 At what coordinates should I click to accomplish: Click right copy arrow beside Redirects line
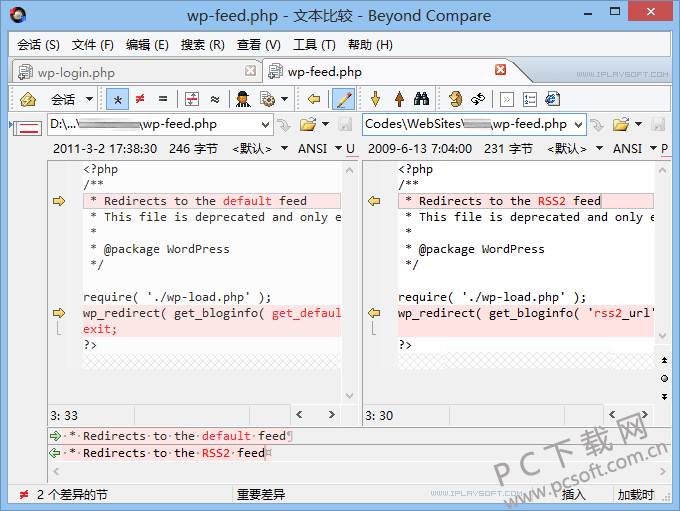[x=374, y=201]
